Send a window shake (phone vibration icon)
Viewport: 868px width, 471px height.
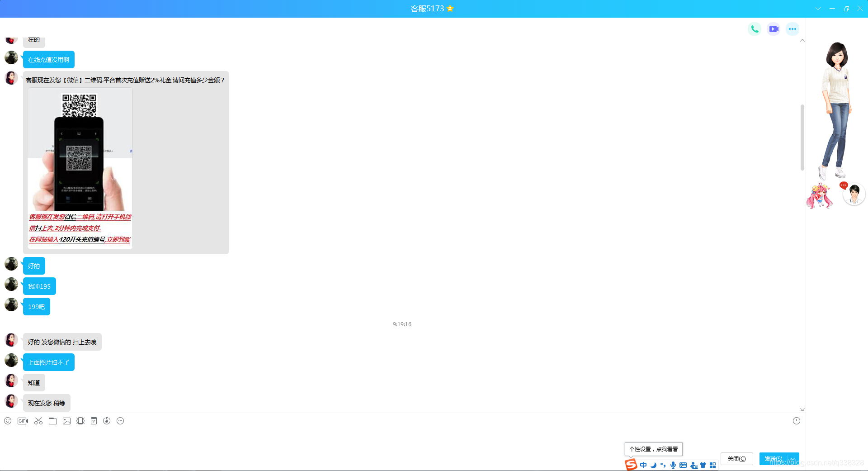pos(80,421)
